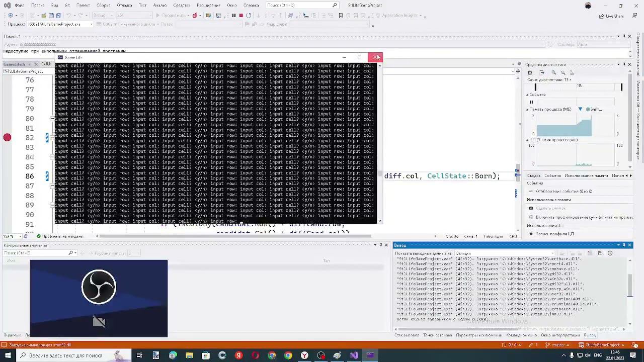Toggle word wrap in the Output panel
This screenshot has width=644, height=362.
coord(600,253)
